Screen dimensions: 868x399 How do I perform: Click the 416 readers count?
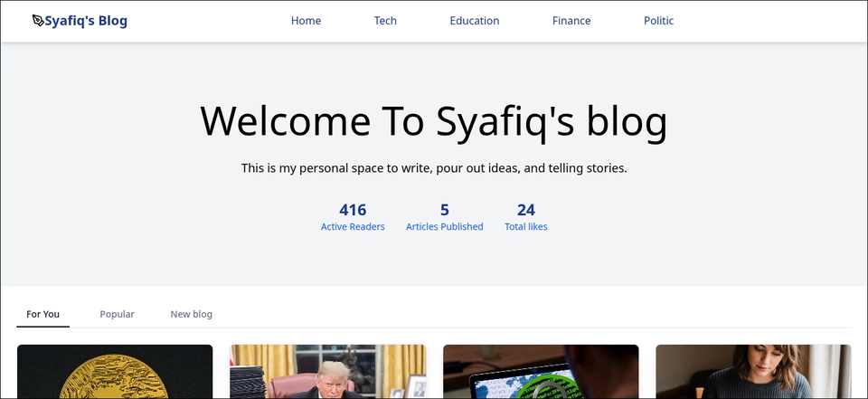click(x=353, y=210)
